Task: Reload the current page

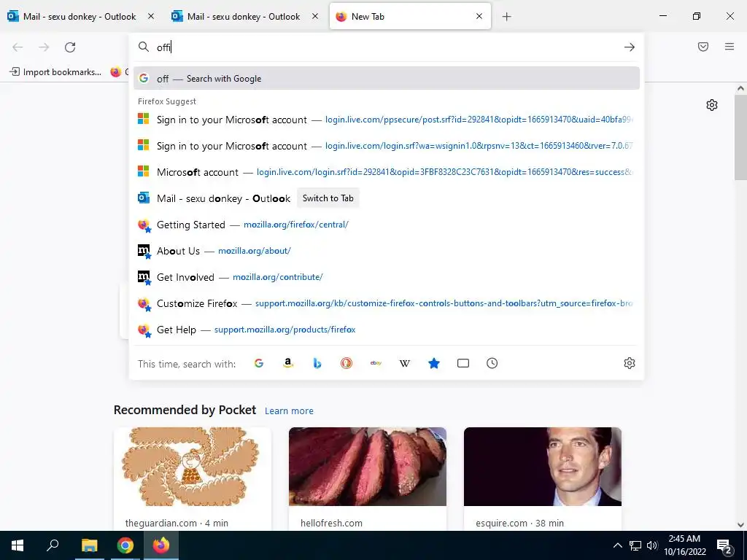Action: point(70,47)
